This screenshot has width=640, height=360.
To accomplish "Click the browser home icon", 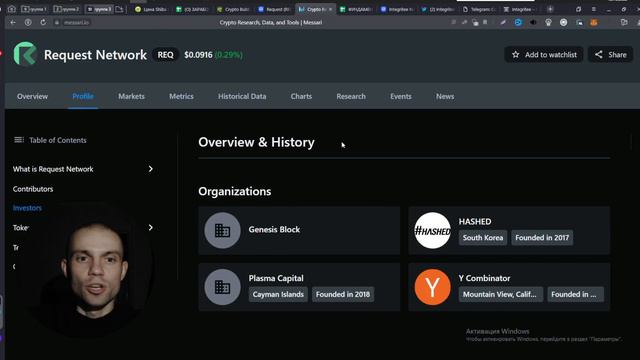I will click(11, 9).
